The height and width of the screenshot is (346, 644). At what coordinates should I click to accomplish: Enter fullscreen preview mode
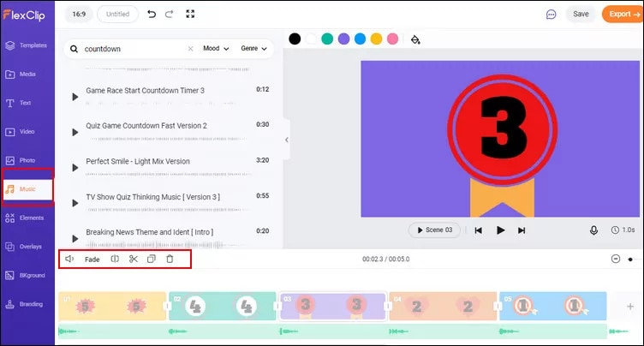190,14
